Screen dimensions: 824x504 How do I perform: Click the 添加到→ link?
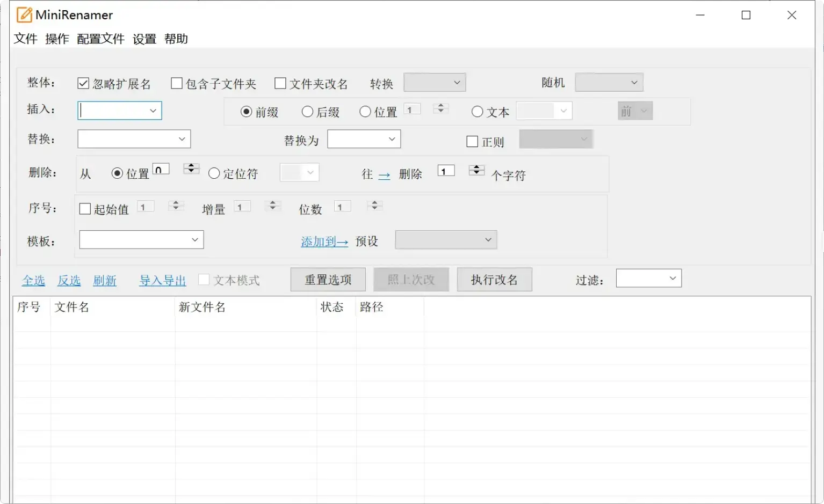(x=324, y=242)
